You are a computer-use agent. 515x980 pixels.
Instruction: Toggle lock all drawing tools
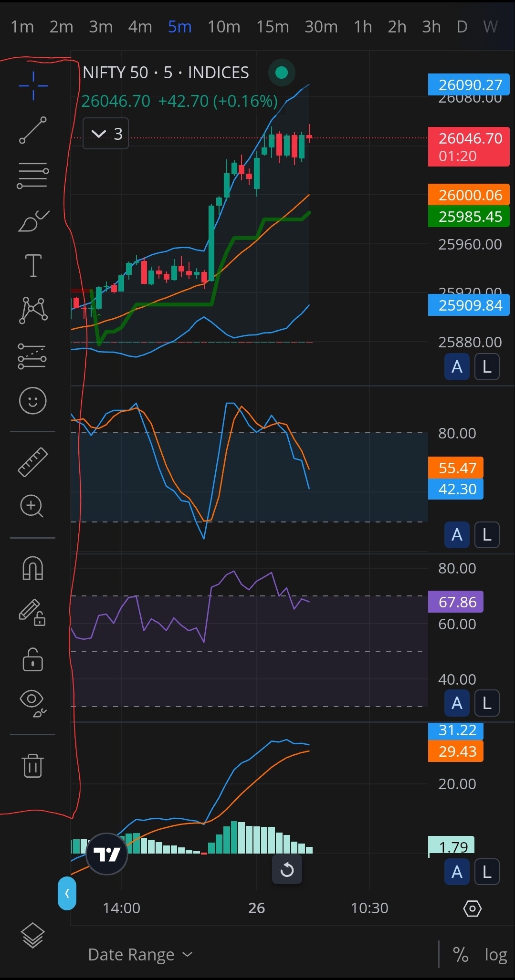33,660
